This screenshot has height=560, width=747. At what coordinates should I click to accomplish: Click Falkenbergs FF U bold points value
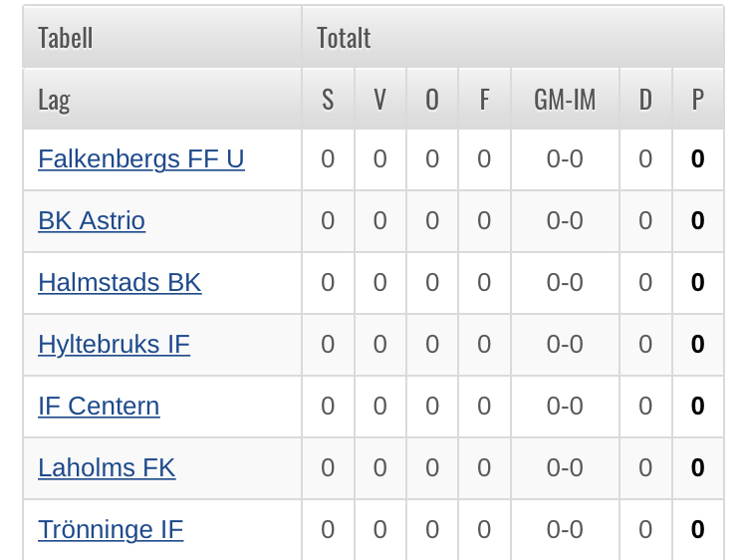tap(697, 159)
